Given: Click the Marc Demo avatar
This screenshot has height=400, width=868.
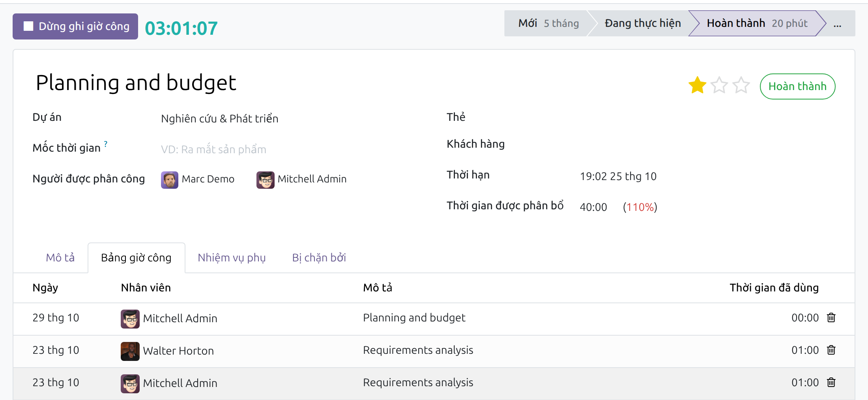Looking at the screenshot, I should click(170, 180).
